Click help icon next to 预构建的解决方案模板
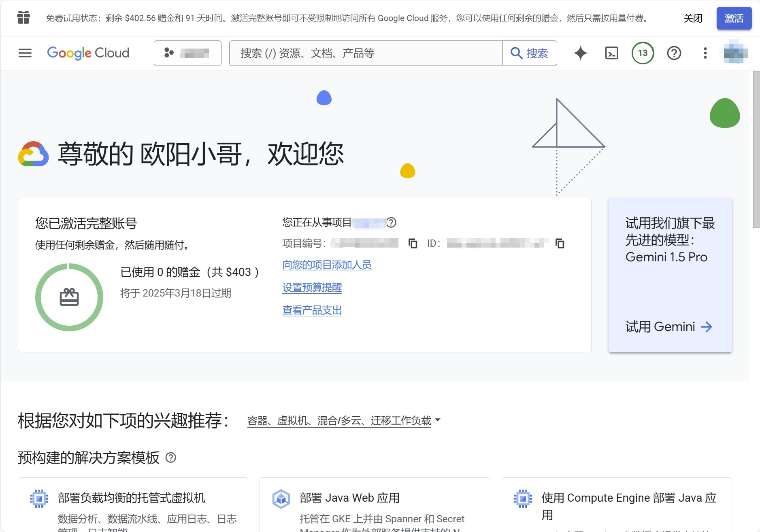Screen dimensions: 760x532 coord(171,458)
